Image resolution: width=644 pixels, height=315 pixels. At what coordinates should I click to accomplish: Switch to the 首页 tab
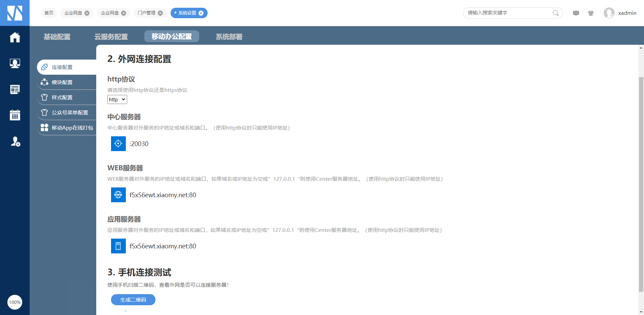click(49, 13)
